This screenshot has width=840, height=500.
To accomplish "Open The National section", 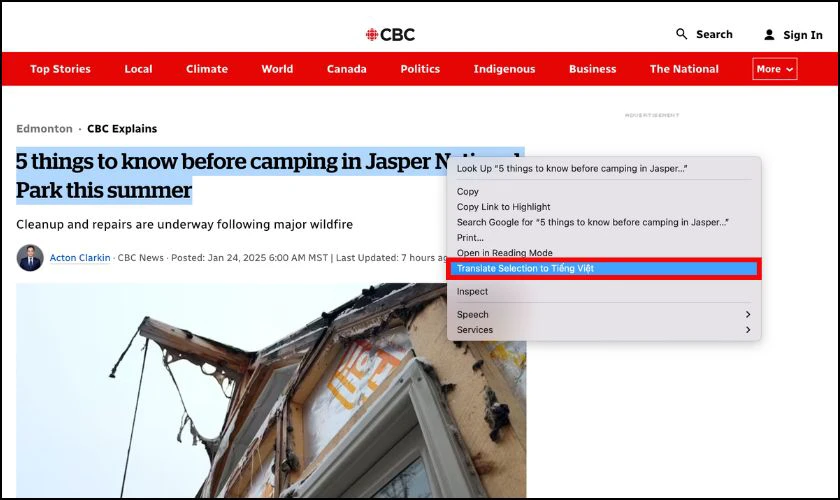I will 684,69.
